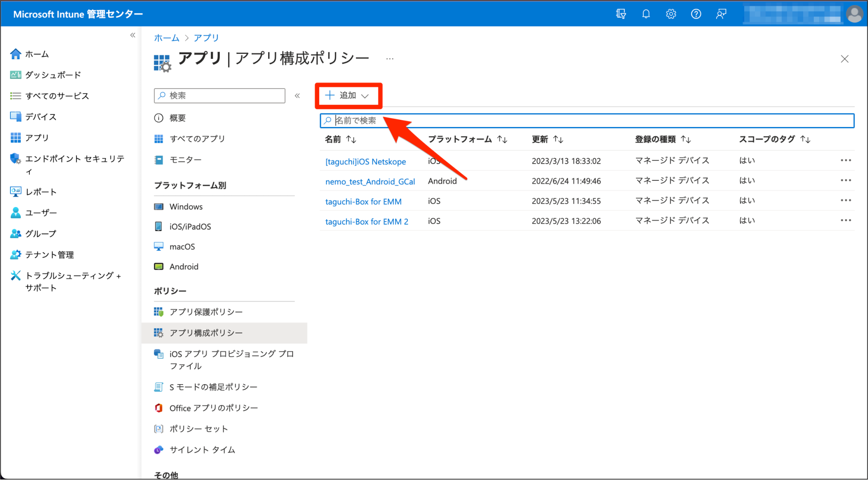
Task: Open the help icon in top bar
Action: [696, 14]
